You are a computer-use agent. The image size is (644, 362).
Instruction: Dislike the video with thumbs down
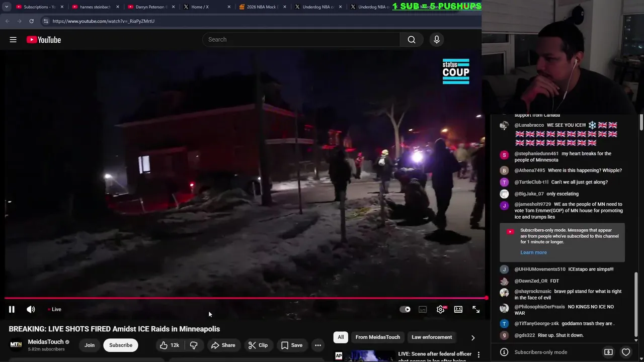(x=194, y=345)
